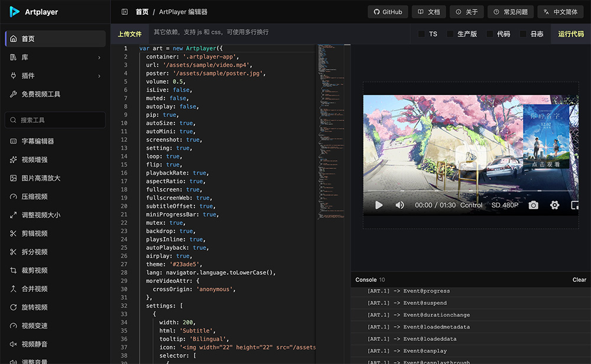Enable the 生产版 checkbox

[x=450, y=34]
